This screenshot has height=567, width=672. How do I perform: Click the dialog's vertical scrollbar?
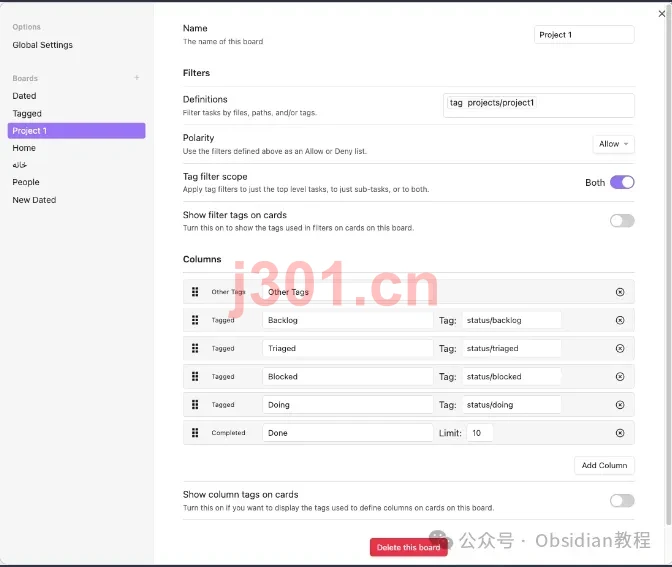(669, 266)
